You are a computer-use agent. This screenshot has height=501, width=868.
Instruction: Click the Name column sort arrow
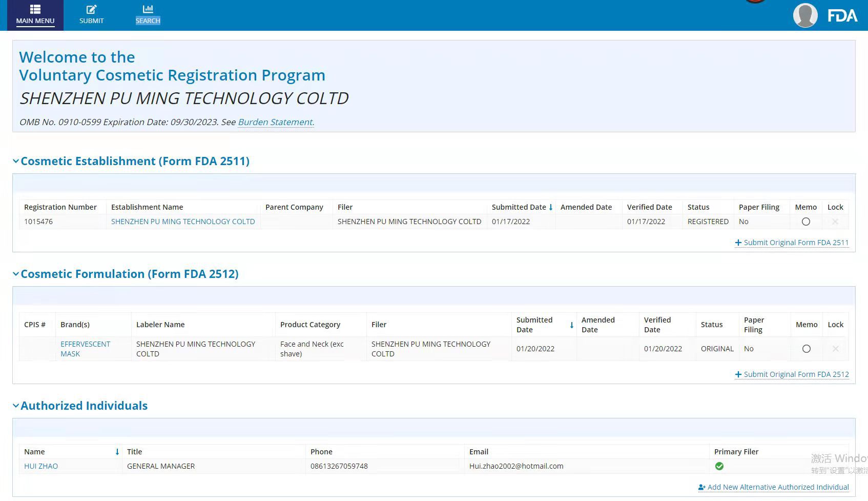pyautogui.click(x=117, y=452)
